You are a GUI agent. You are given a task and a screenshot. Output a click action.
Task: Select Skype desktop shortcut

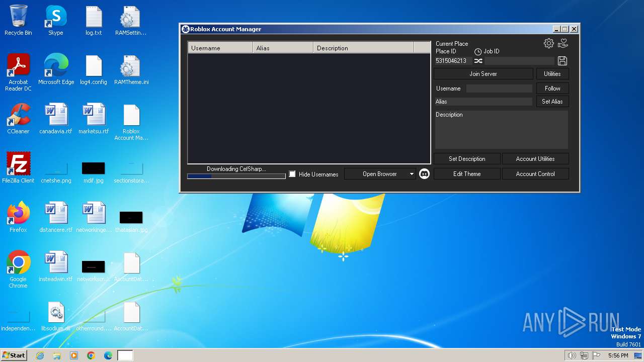tap(56, 21)
